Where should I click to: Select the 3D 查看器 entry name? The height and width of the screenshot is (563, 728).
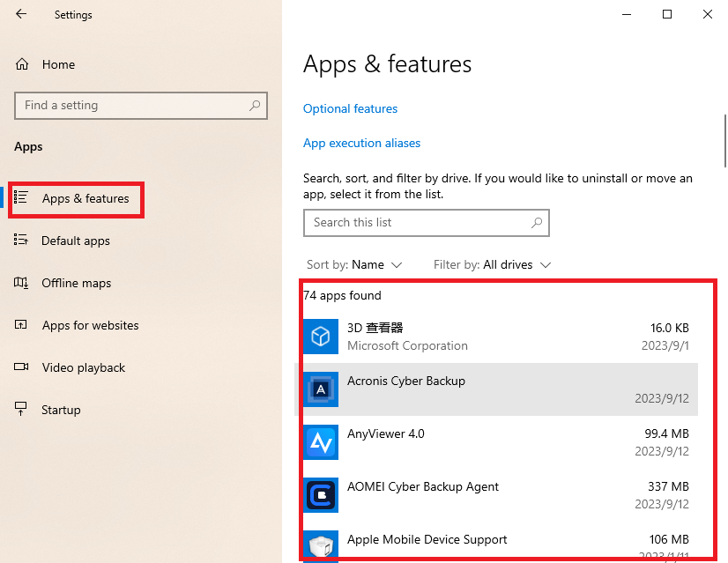click(375, 328)
